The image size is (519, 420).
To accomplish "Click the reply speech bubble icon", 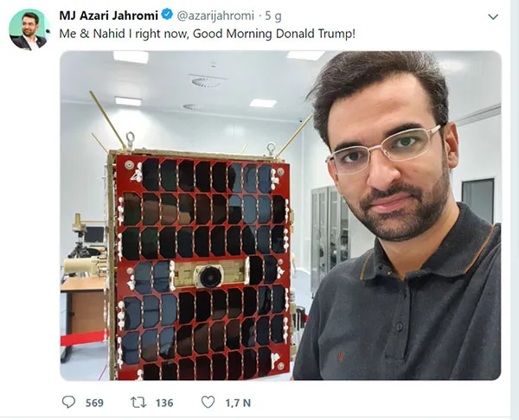I will 68,402.
